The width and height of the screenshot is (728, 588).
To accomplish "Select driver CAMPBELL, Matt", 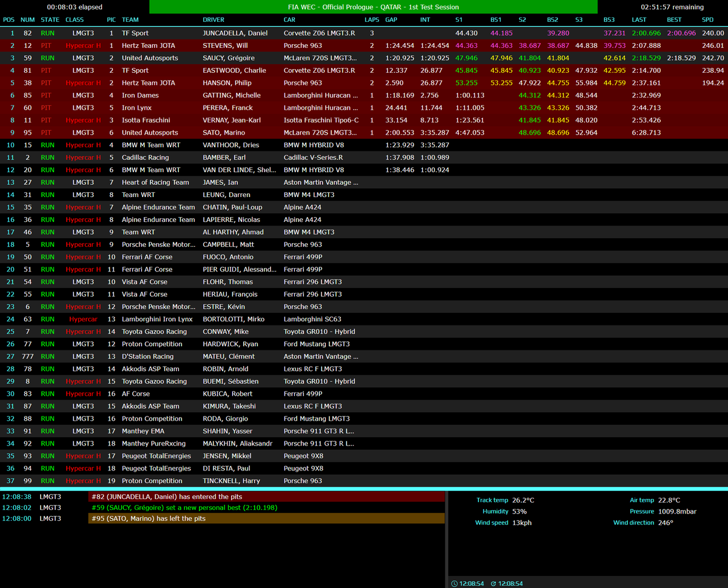I will point(228,244).
